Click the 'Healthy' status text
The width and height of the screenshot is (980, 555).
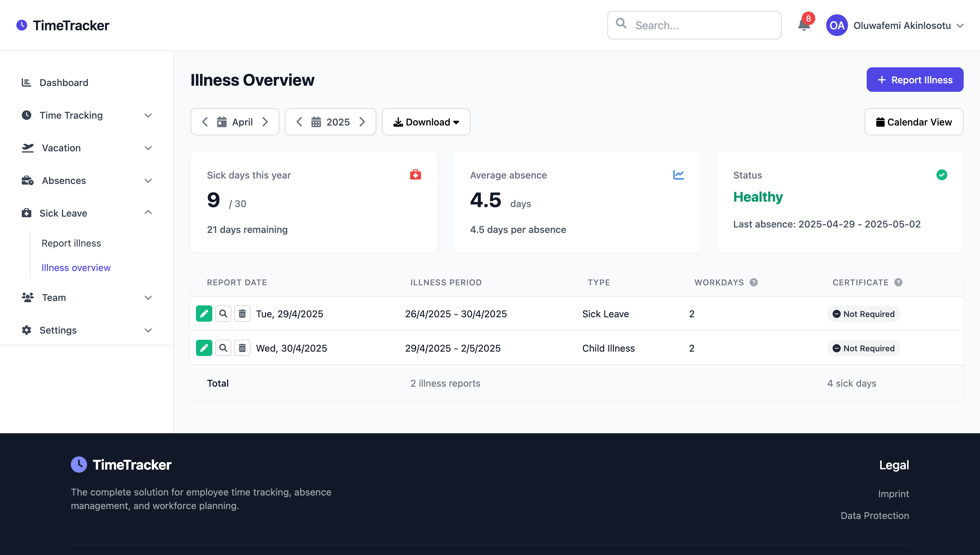(758, 197)
